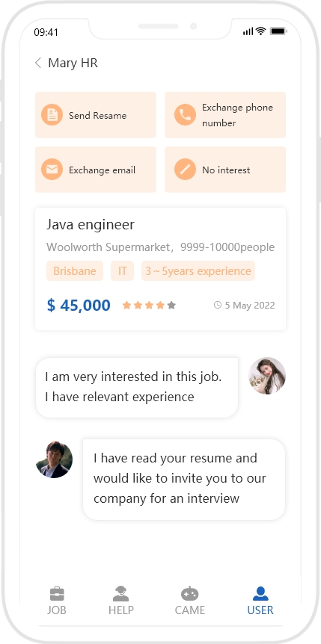
Task: Click the Exchange email button
Action: 96,169
